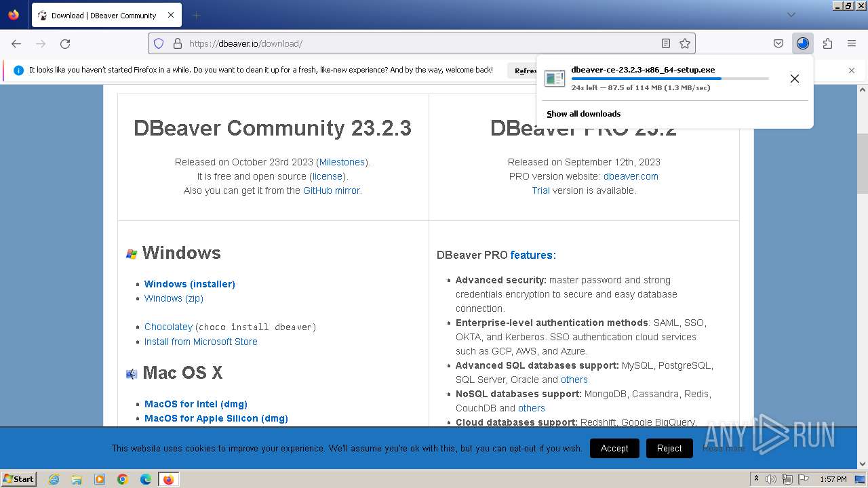Open the Chocolatey link
This screenshot has width=868, height=488.
click(x=168, y=327)
